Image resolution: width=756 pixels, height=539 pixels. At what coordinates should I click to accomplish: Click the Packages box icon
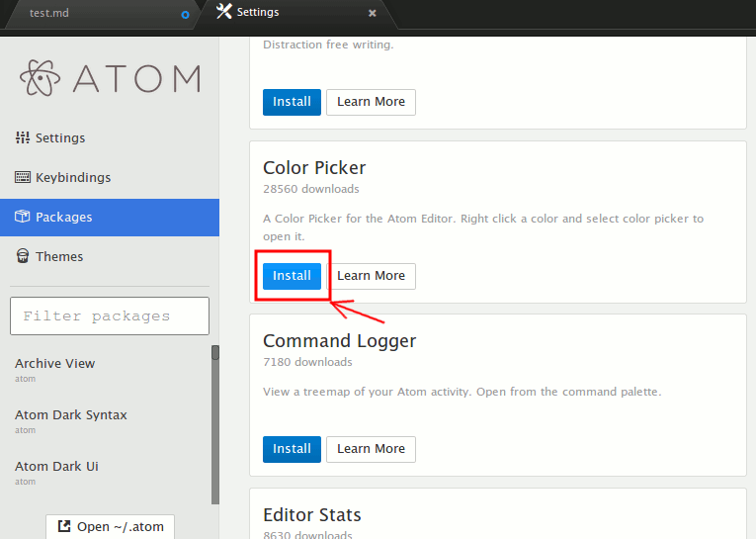pos(22,218)
